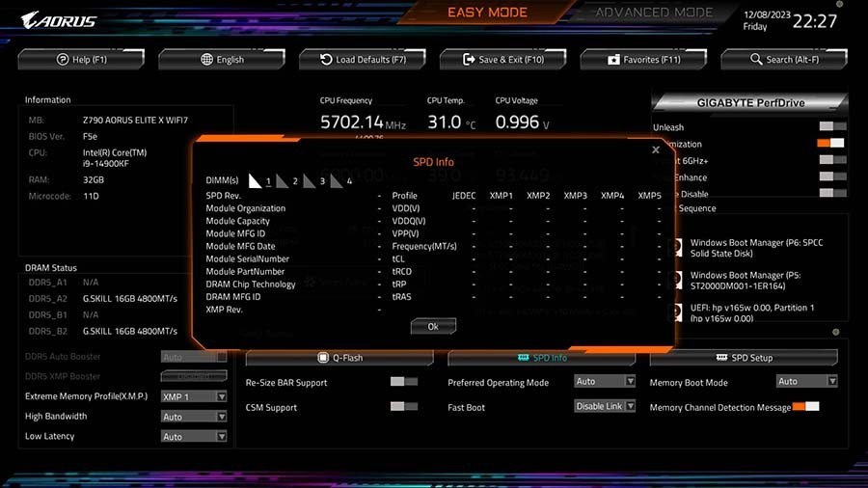Viewport: 868px width, 488px height.
Task: Open Favorites (F11)
Action: coord(644,59)
